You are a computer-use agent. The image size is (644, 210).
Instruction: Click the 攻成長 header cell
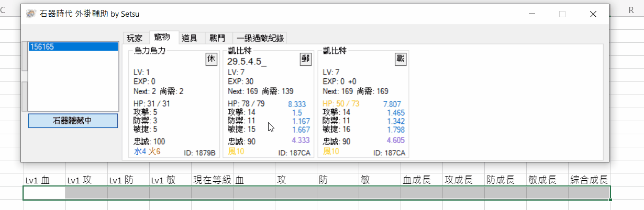pos(463,180)
